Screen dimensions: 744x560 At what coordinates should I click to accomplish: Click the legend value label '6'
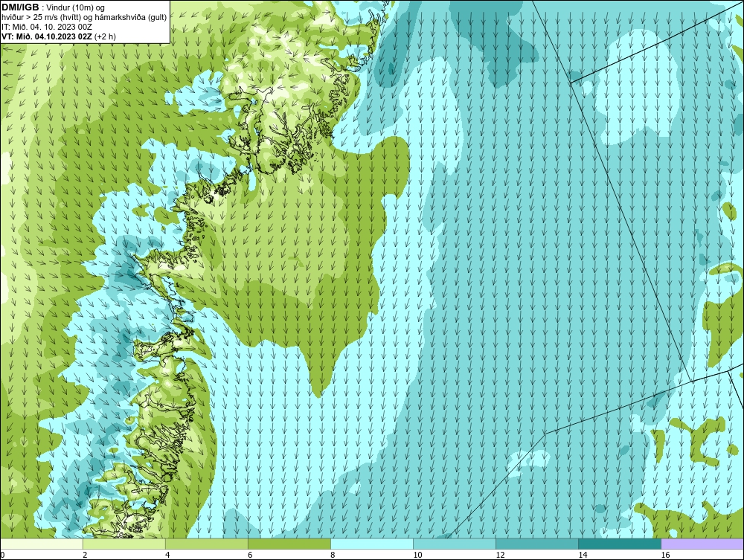pos(250,555)
